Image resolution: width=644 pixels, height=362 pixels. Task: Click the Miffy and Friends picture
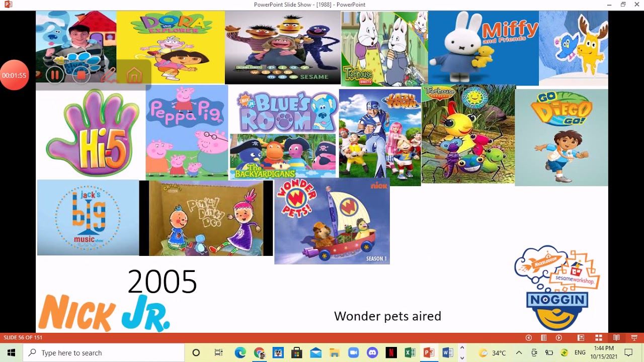pyautogui.click(x=484, y=48)
